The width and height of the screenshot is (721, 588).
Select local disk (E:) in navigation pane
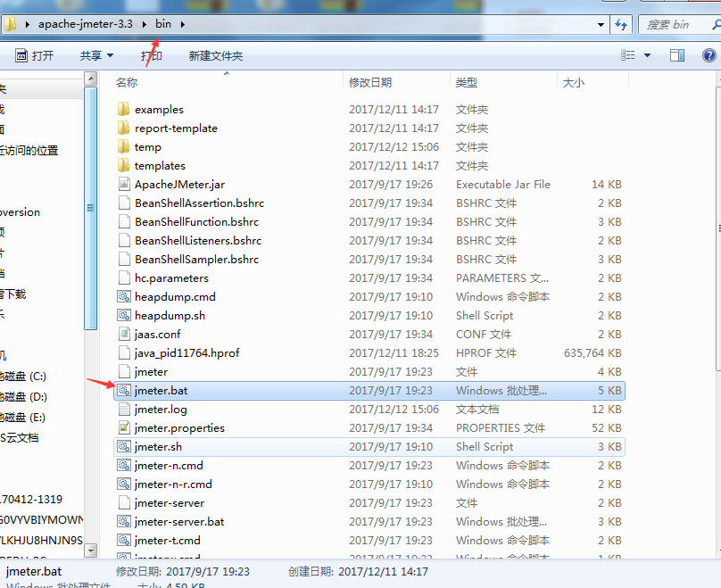(23, 418)
